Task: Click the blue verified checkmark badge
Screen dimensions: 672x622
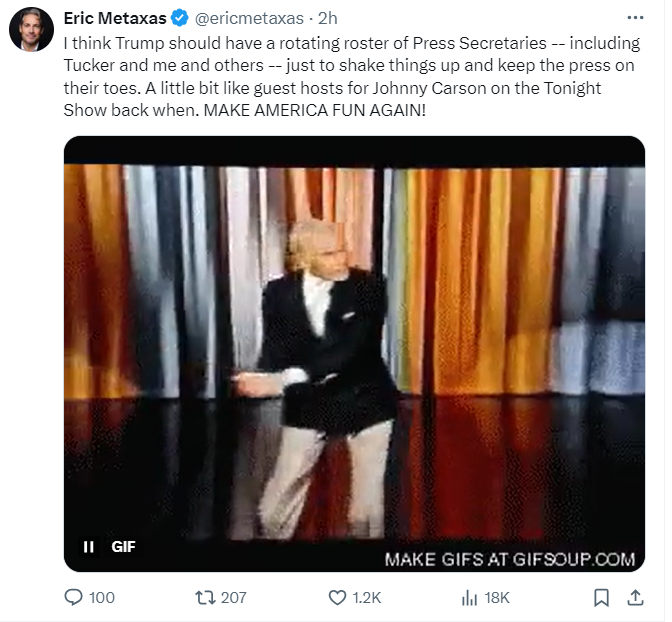Action: pyautogui.click(x=178, y=18)
